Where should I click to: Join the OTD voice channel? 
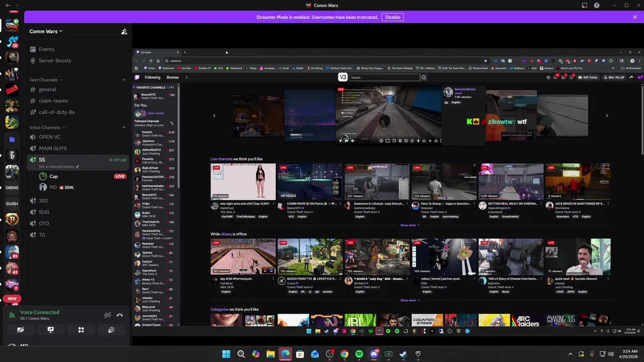[44, 223]
